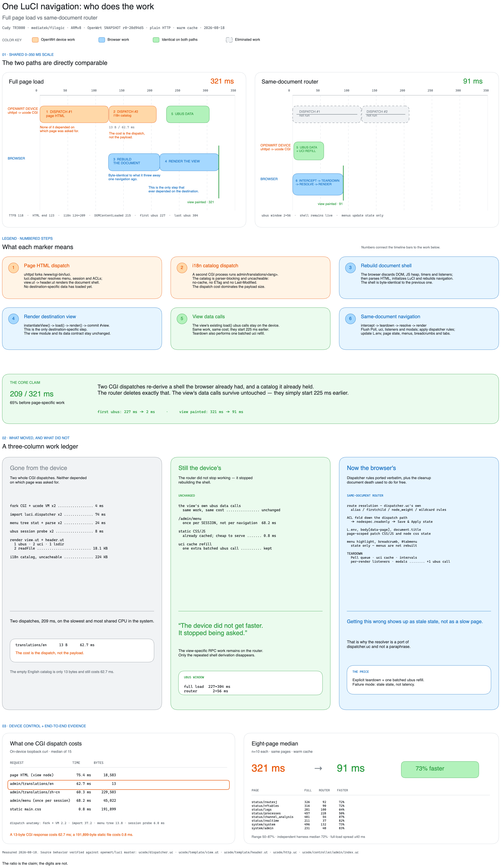Click the numbered circle 5 beside View data calls
Screen dimensions: 501x868
[x=182, y=318]
